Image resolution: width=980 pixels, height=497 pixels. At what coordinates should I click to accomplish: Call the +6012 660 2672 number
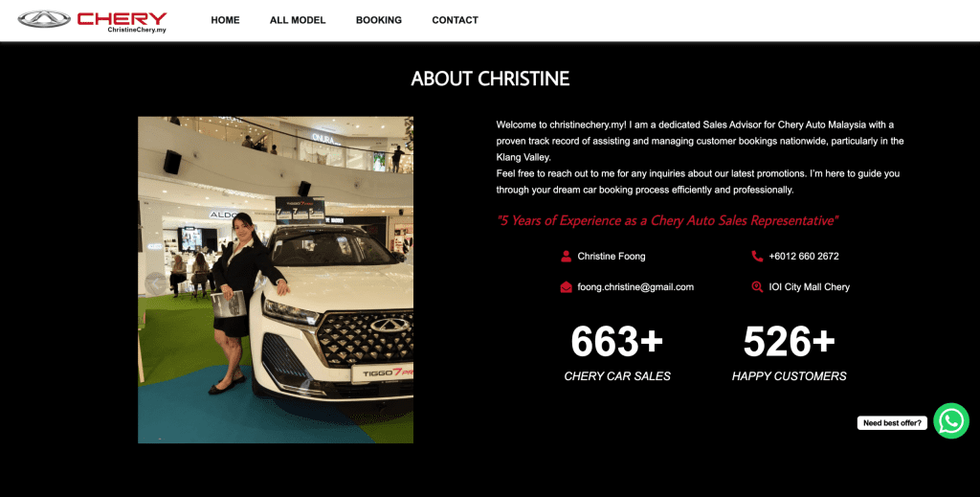[x=804, y=256]
